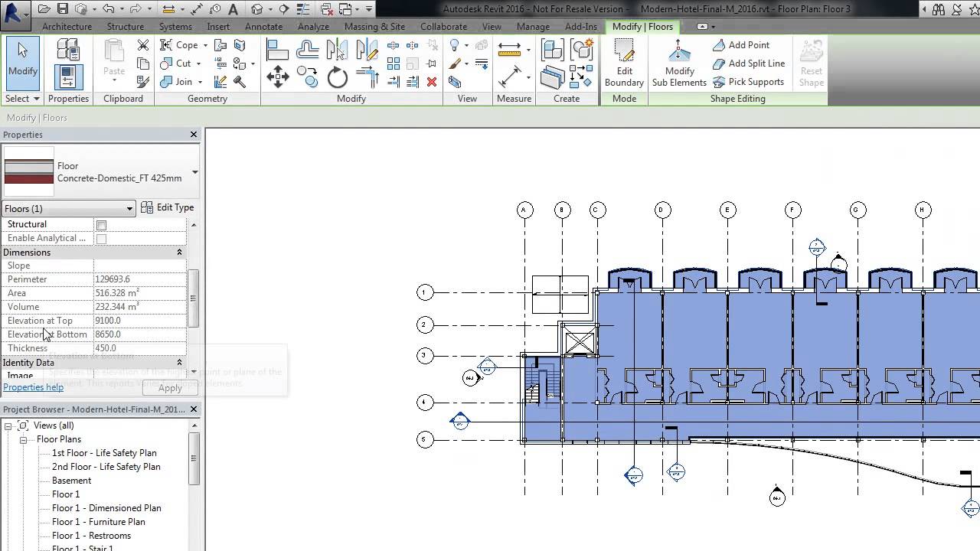Click the Close Hidden Windows icon
This screenshot has height=551, width=980.
click(x=328, y=9)
